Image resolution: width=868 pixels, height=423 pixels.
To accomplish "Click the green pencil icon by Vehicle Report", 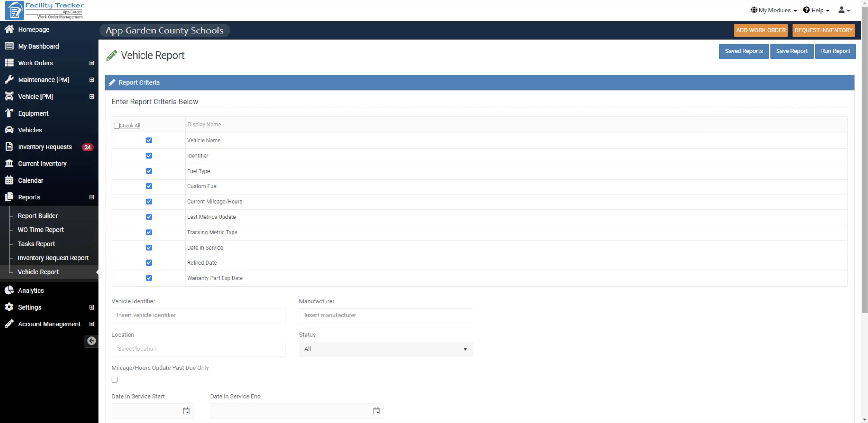I will (x=112, y=55).
